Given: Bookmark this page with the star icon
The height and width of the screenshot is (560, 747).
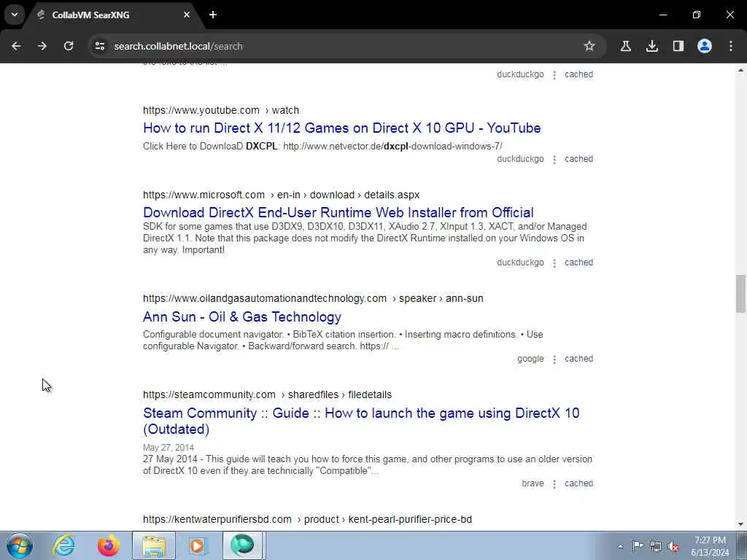Looking at the screenshot, I should coord(589,46).
